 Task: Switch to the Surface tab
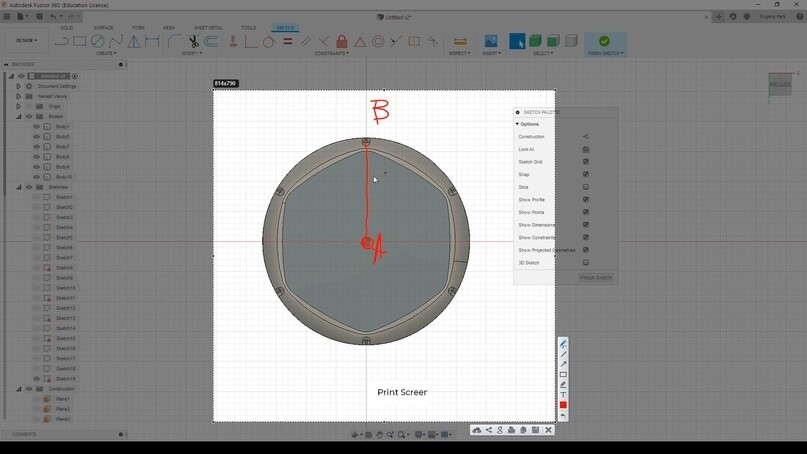tap(103, 28)
